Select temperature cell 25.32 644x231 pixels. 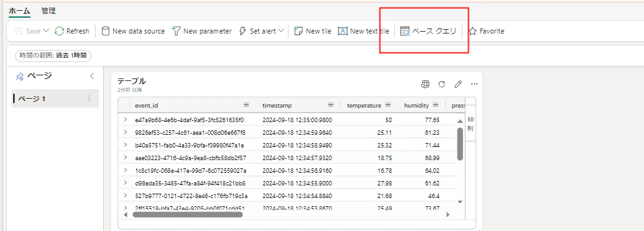(x=384, y=145)
